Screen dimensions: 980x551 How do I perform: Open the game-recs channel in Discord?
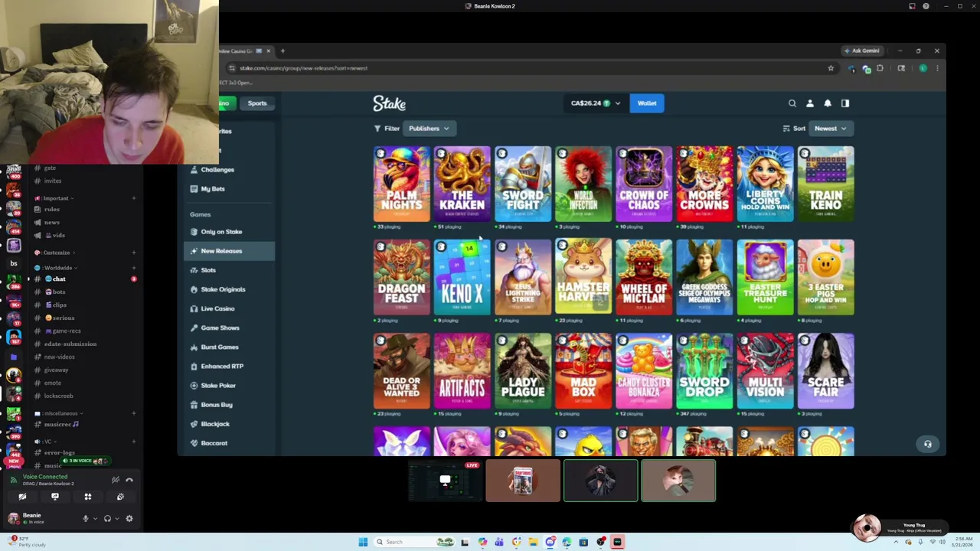pyautogui.click(x=86, y=331)
